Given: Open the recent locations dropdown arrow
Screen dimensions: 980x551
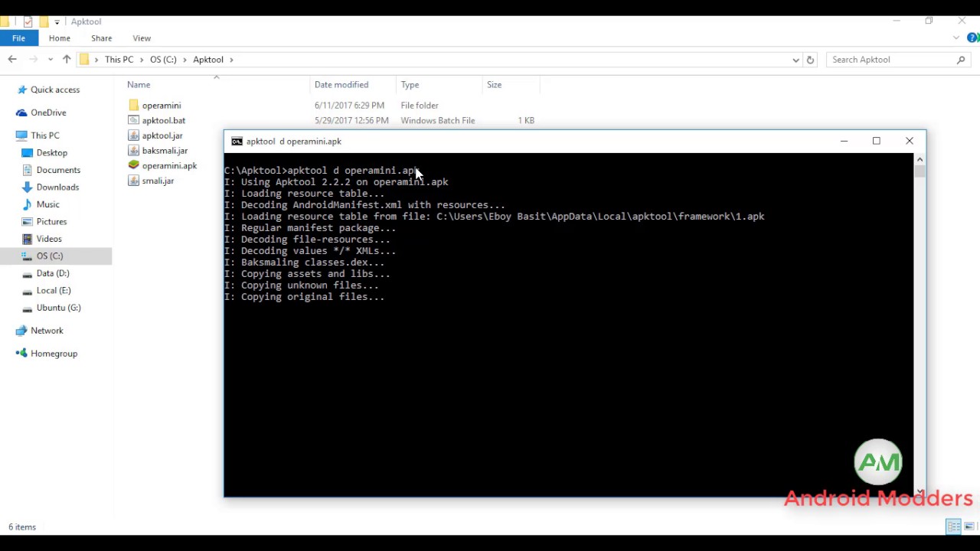Looking at the screenshot, I should (x=51, y=60).
